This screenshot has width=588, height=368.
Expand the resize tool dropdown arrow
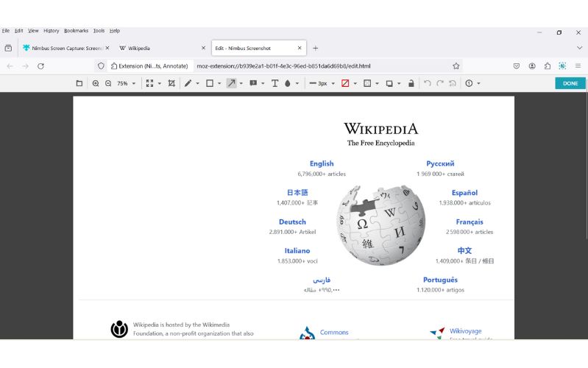160,83
